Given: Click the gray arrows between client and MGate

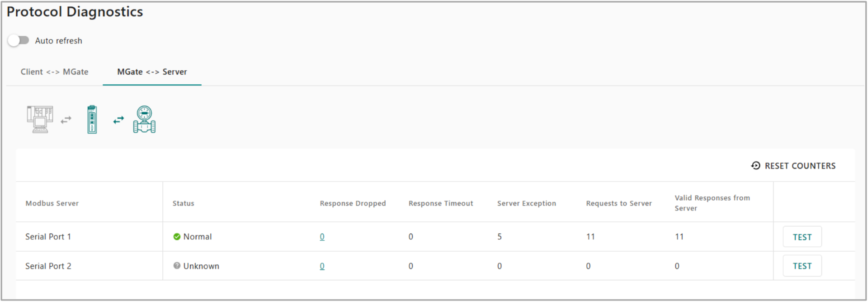Looking at the screenshot, I should pos(66,120).
